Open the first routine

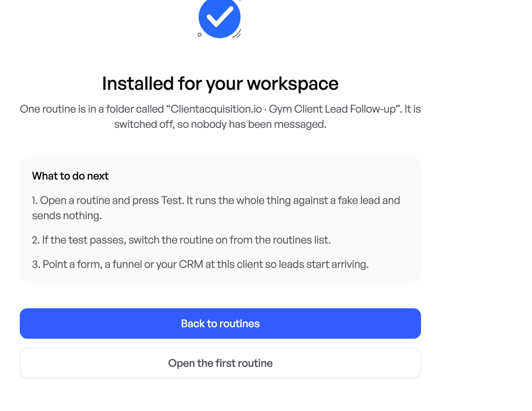tap(220, 363)
